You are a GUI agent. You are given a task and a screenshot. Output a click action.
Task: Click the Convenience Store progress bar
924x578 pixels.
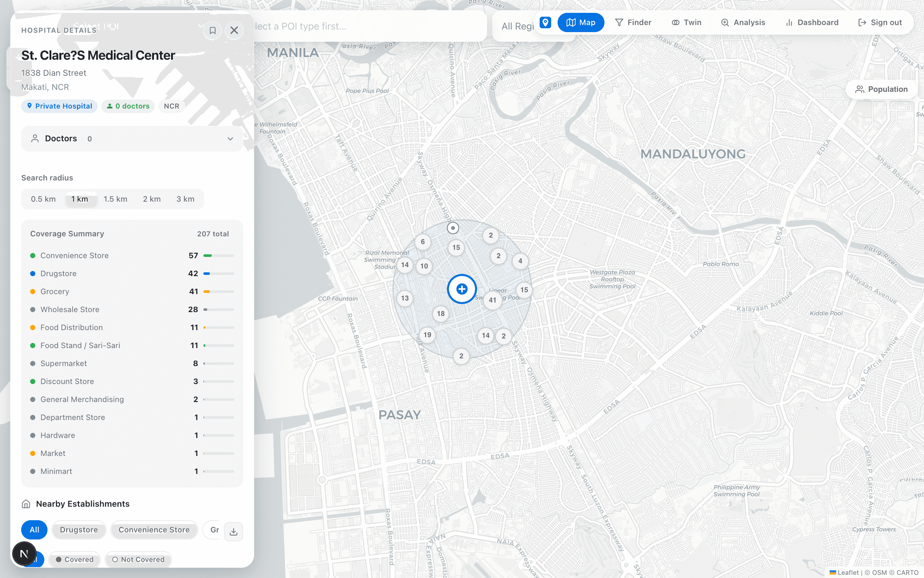219,255
